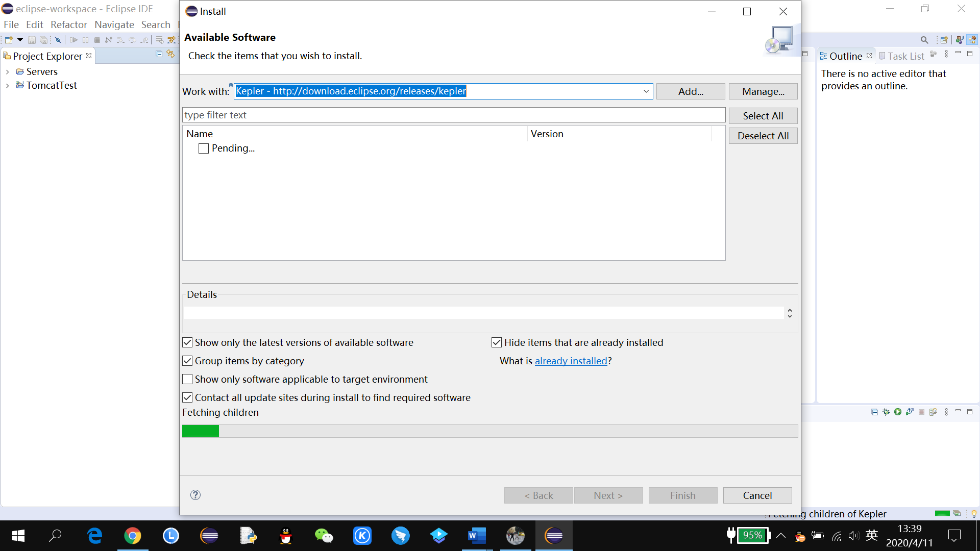Click the Fetching children progress bar
The image size is (980, 551).
tap(490, 431)
